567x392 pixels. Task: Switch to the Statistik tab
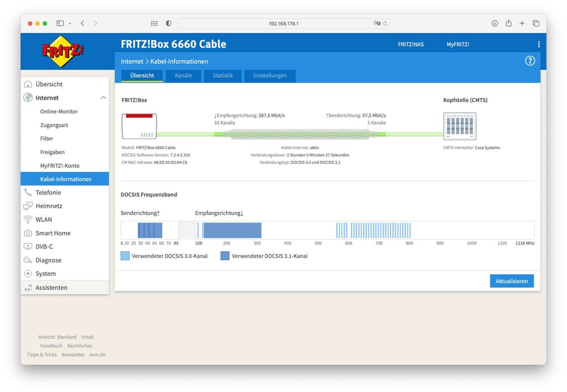tap(222, 75)
